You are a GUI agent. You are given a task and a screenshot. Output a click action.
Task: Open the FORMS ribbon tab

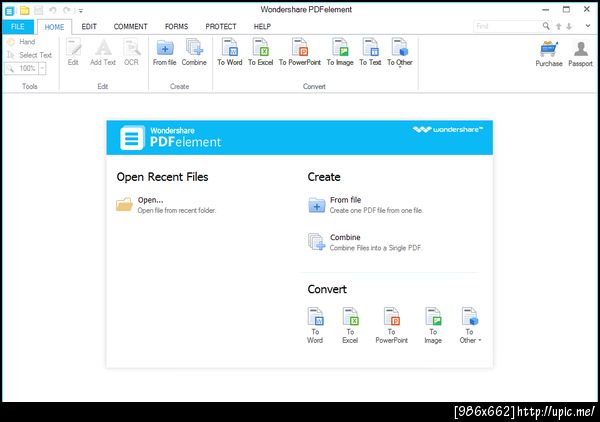click(176, 26)
